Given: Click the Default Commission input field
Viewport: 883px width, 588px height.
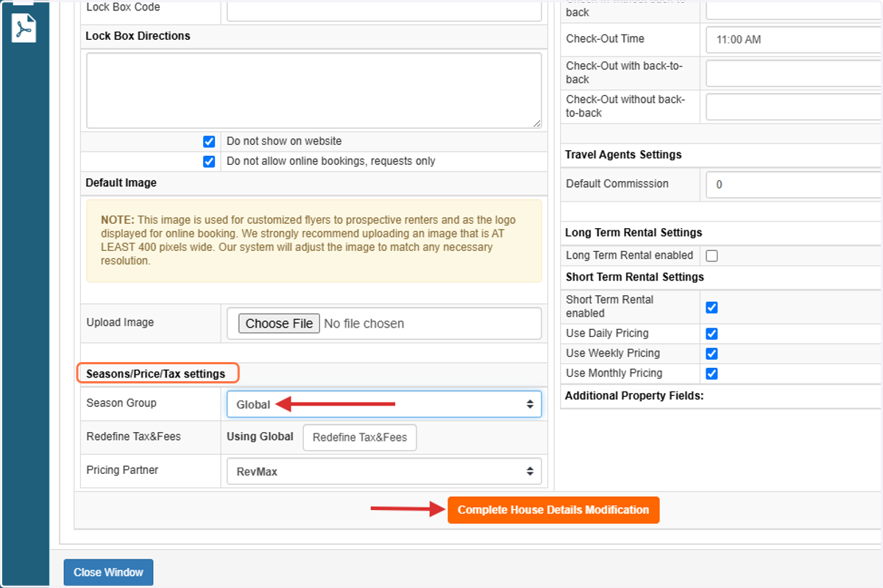Looking at the screenshot, I should click(794, 184).
